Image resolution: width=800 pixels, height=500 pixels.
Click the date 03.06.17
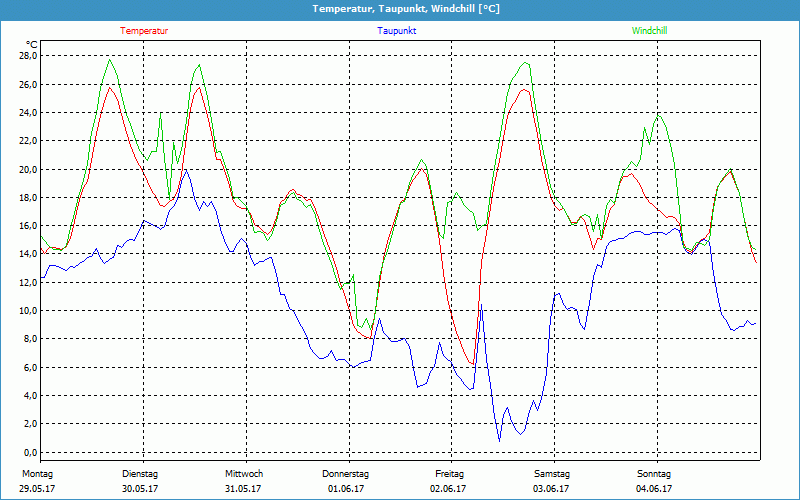point(551,489)
